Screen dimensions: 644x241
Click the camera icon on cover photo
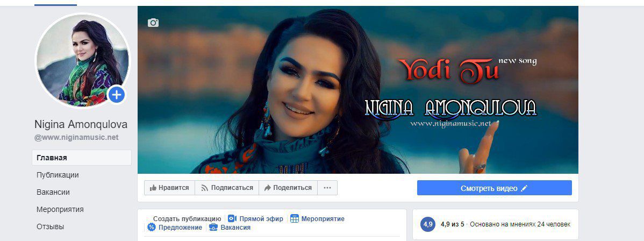[x=153, y=23]
